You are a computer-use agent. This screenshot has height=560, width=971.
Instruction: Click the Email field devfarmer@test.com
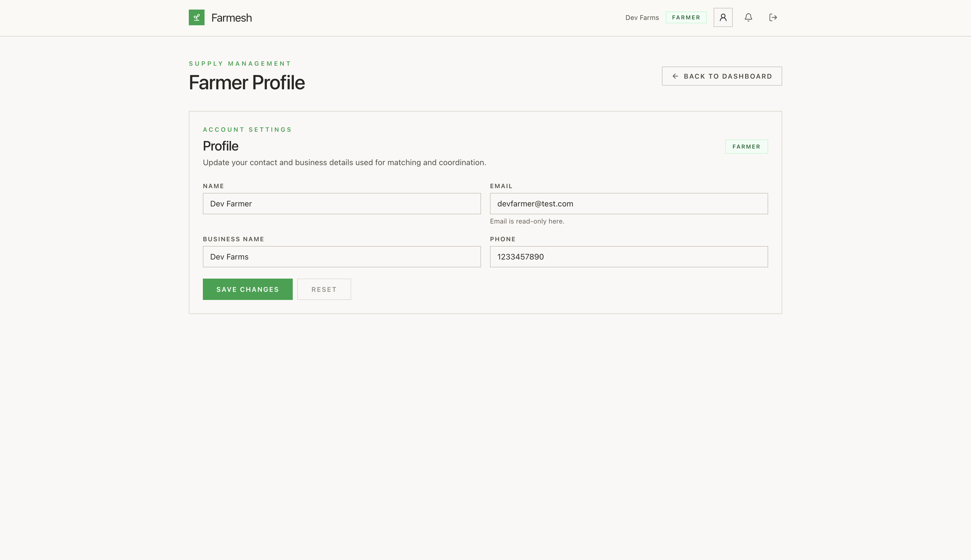coord(628,203)
